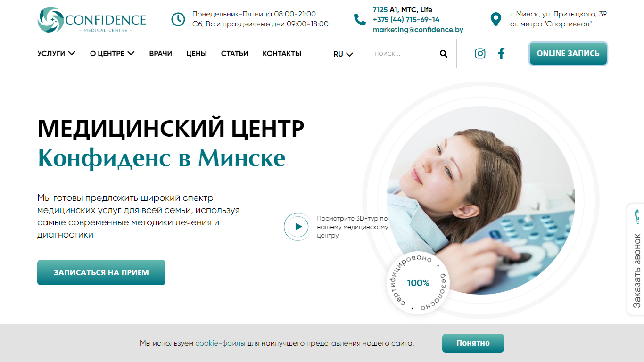Click the search magnifier icon
This screenshot has width=644, height=362.
click(444, 54)
